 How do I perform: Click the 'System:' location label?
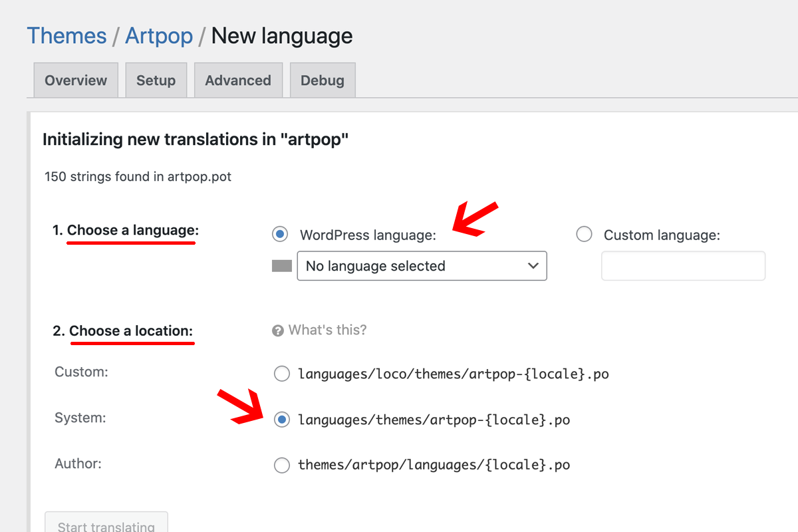coord(80,418)
